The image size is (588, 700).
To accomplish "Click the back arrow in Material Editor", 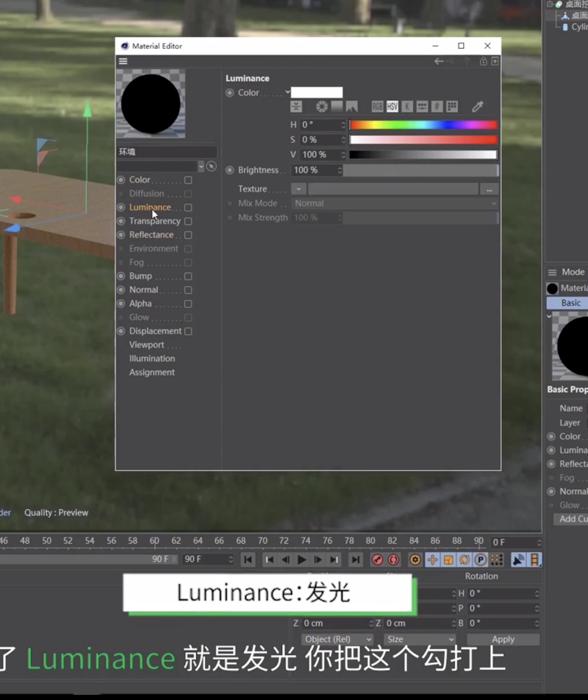I will (439, 62).
